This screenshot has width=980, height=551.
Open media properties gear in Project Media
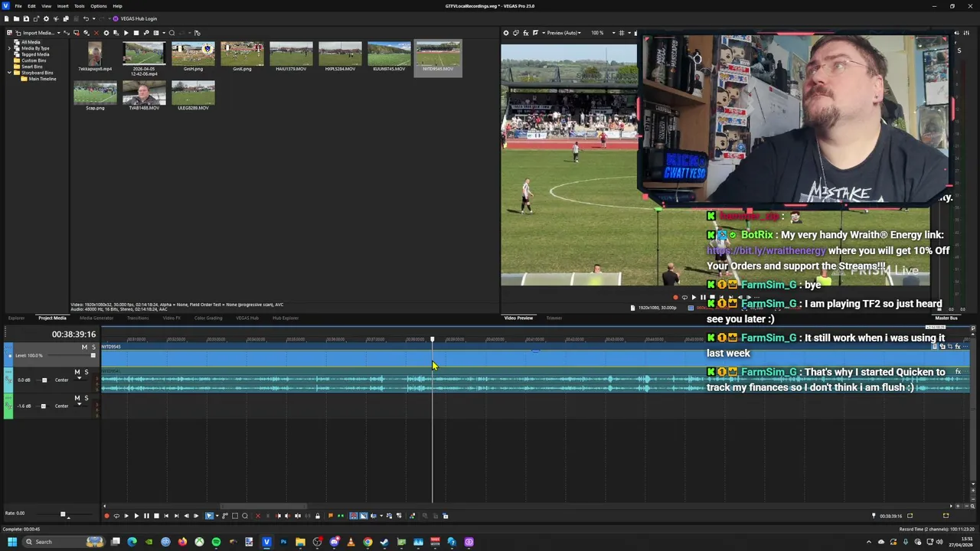[x=106, y=33]
